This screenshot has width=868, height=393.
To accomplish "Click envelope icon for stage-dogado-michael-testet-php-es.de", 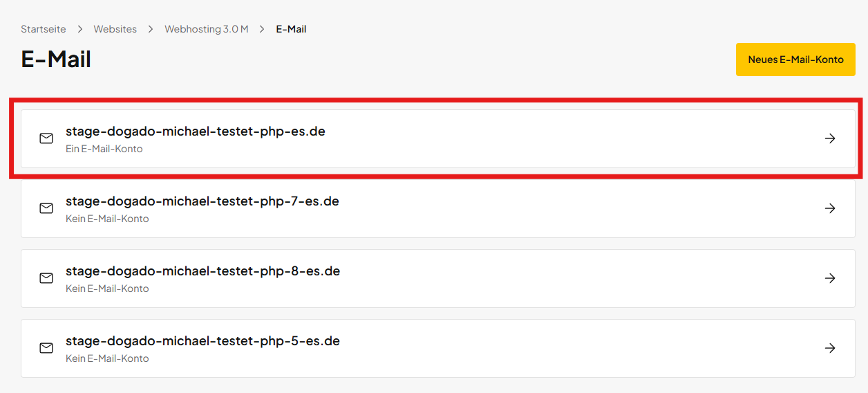I will click(x=46, y=138).
